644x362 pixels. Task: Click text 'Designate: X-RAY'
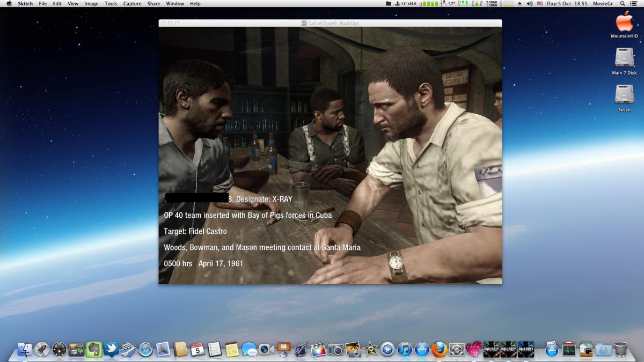pos(264,199)
